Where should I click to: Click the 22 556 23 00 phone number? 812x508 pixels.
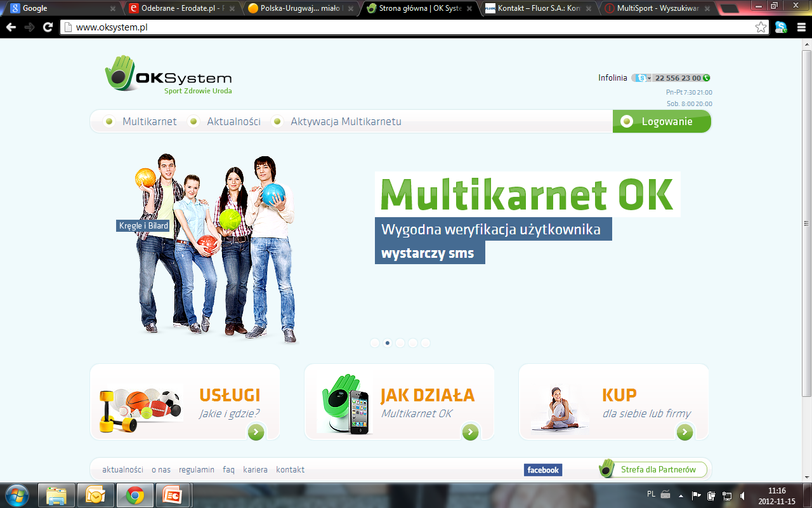tap(678, 78)
